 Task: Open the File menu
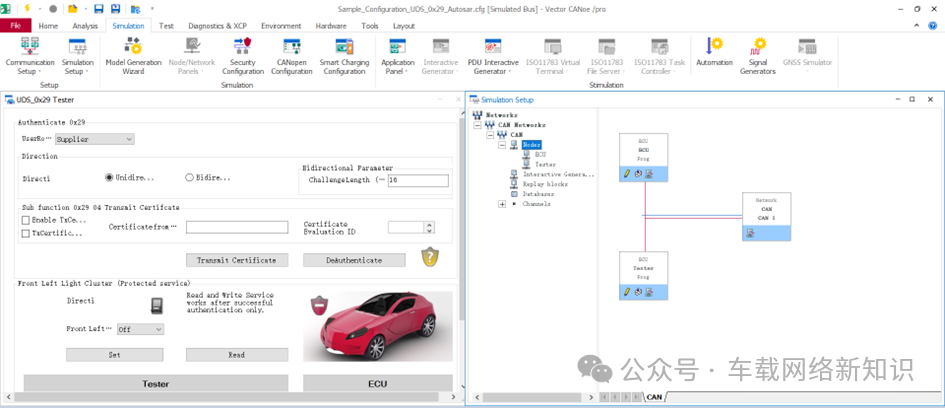tap(16, 26)
